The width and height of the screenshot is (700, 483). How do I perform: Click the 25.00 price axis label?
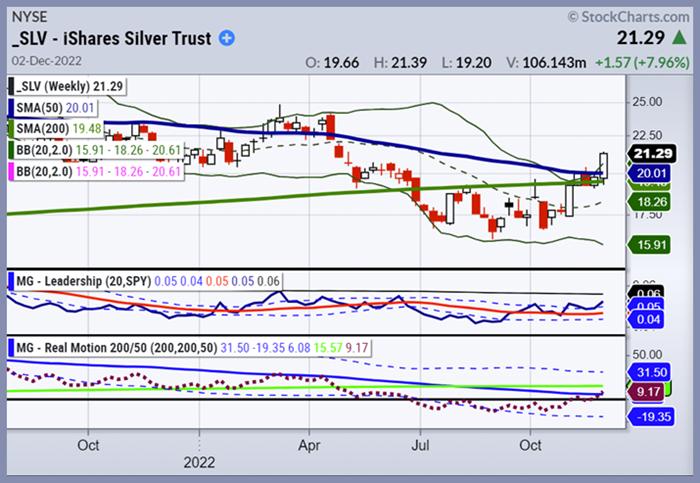(x=647, y=102)
